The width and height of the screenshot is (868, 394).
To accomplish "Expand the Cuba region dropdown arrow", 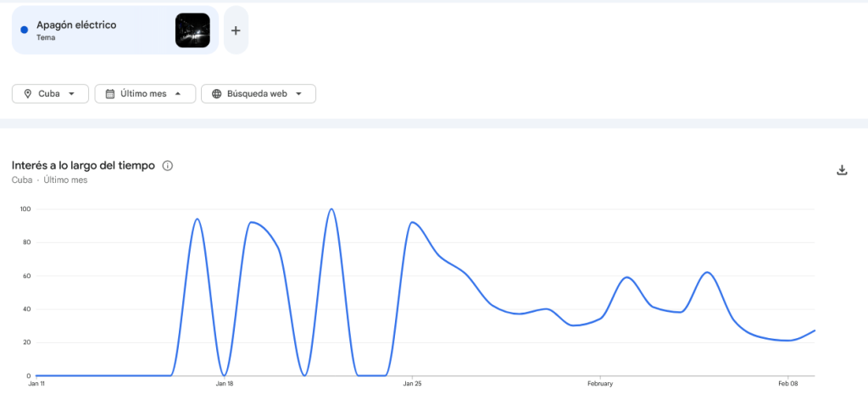I will tap(72, 94).
